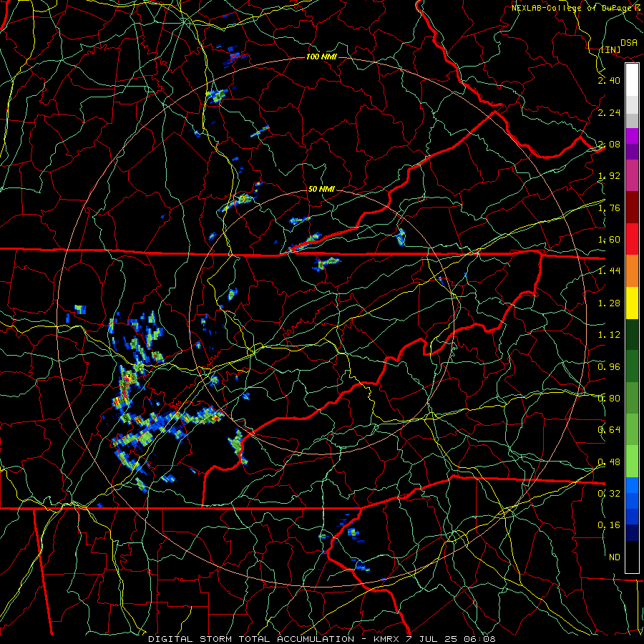The image size is (644, 644).
Task: Click the 50 NMI range ring label
Action: point(321,189)
